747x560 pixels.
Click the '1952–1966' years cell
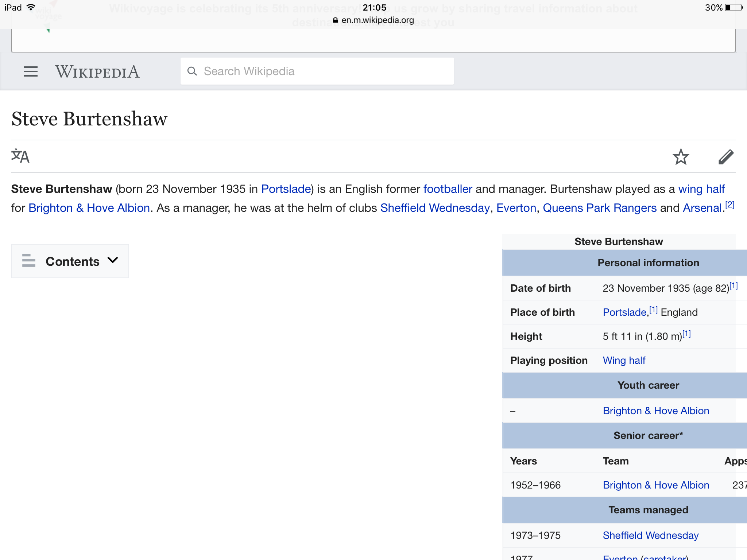tap(535, 485)
